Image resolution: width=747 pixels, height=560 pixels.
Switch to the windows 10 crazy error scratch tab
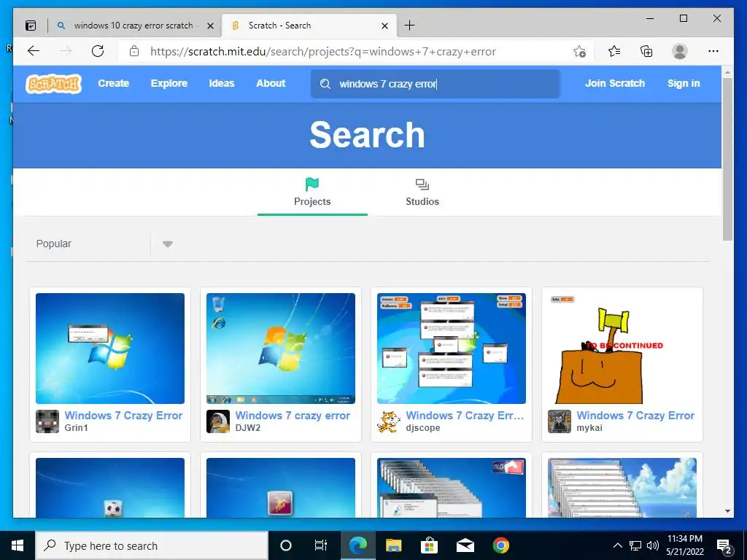pos(134,26)
